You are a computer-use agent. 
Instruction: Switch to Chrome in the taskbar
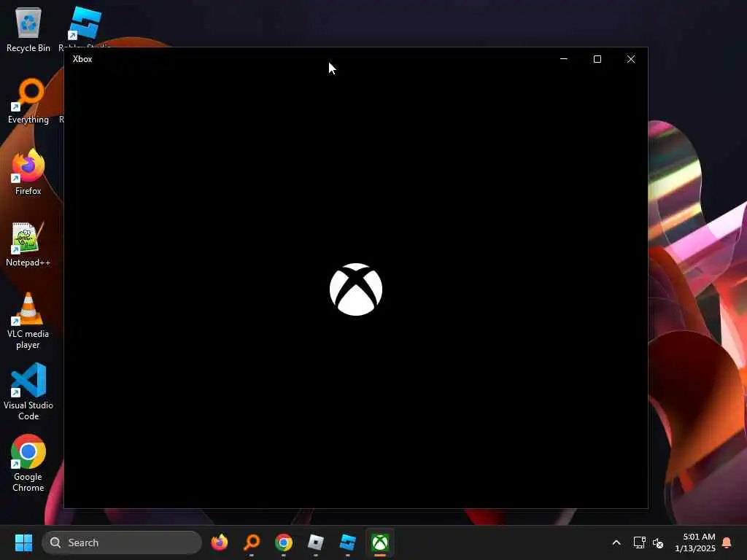tap(284, 542)
